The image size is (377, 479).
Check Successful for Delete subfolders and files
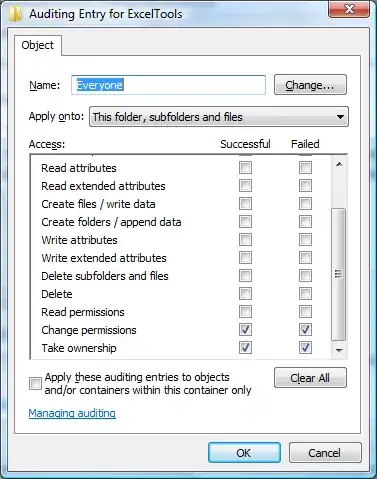pos(245,276)
